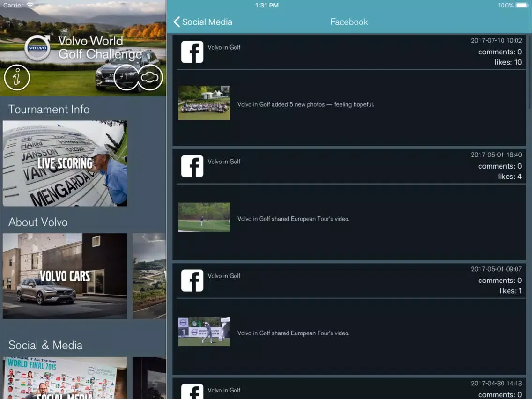Open the info circle icon
This screenshot has width=532, height=399.
click(17, 78)
